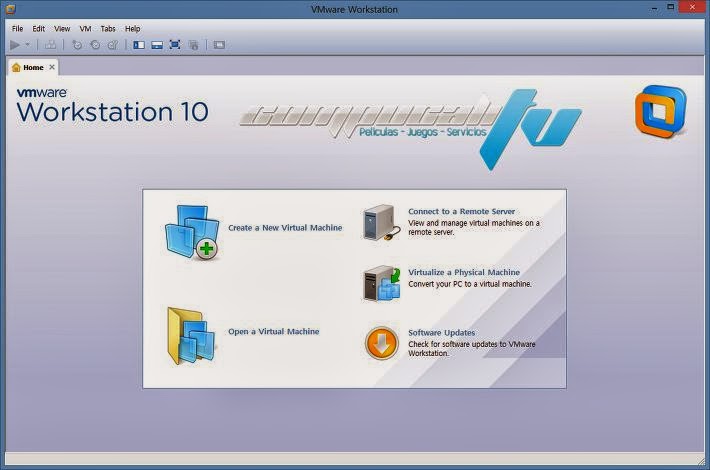Open the Help menu
This screenshot has height=470, width=710.
pyautogui.click(x=132, y=29)
